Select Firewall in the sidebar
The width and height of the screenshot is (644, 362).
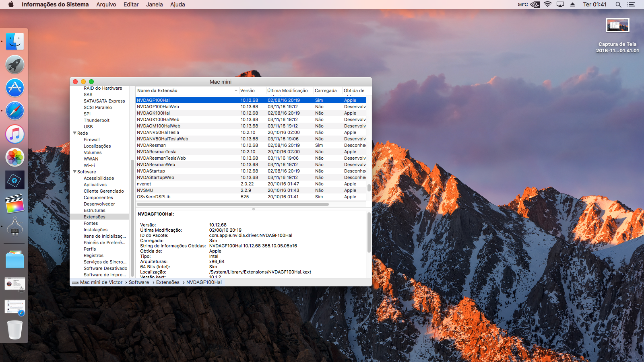point(92,140)
